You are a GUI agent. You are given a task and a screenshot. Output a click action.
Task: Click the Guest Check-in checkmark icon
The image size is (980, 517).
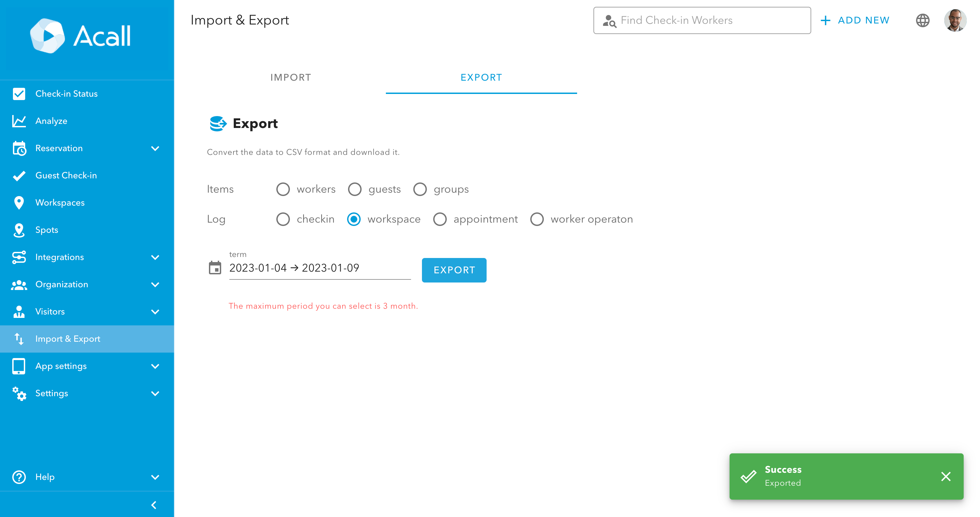(19, 175)
